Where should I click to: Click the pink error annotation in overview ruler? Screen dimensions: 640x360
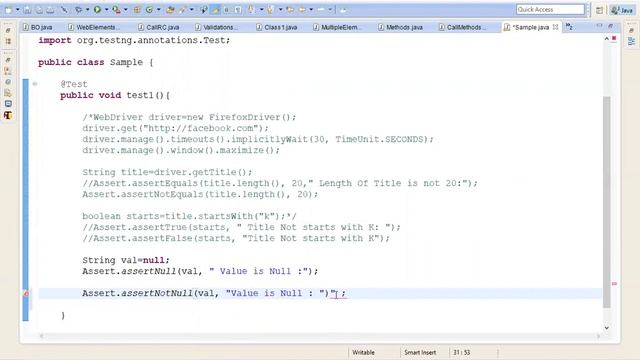coord(614,284)
